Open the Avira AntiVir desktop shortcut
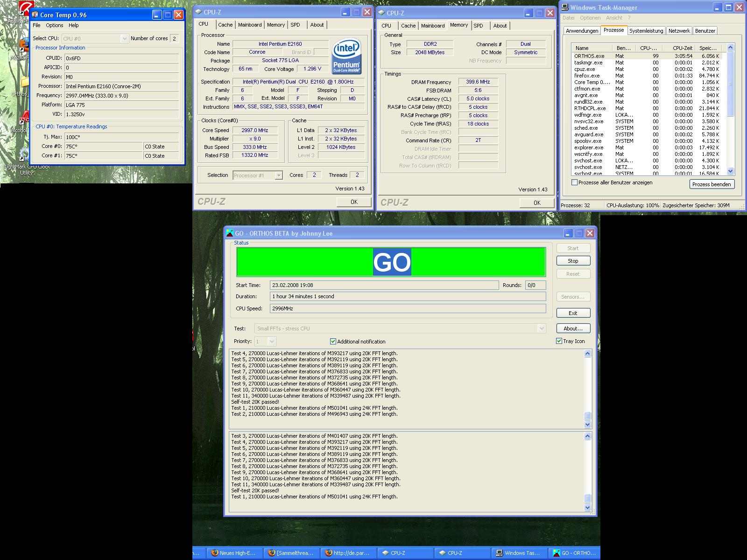This screenshot has height=560, width=747. [x=26, y=12]
